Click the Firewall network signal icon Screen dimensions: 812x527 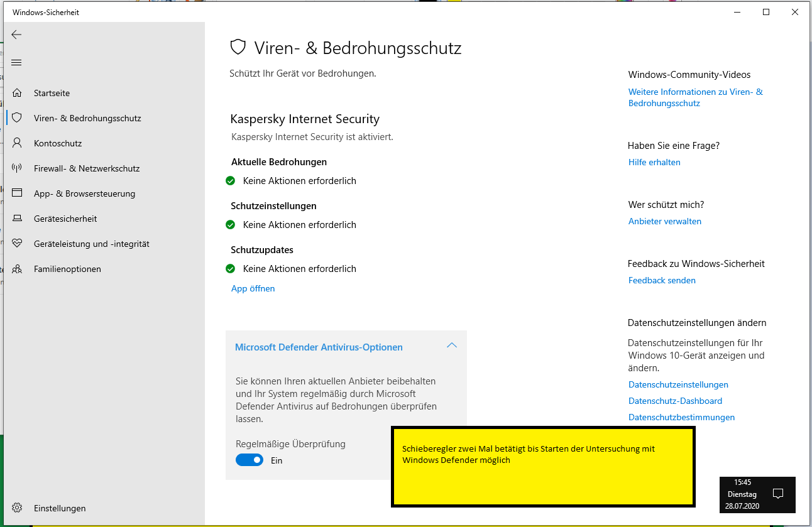tap(17, 168)
